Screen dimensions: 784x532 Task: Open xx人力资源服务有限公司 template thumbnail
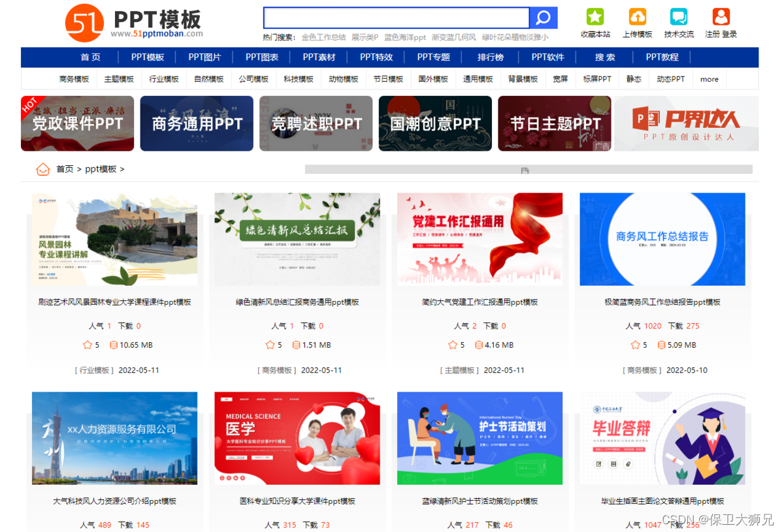[x=114, y=438]
